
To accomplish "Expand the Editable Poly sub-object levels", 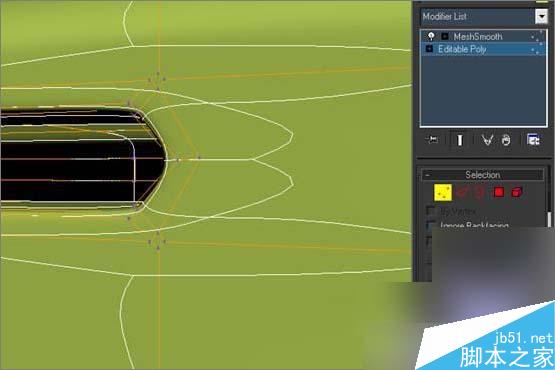I will (429, 49).
